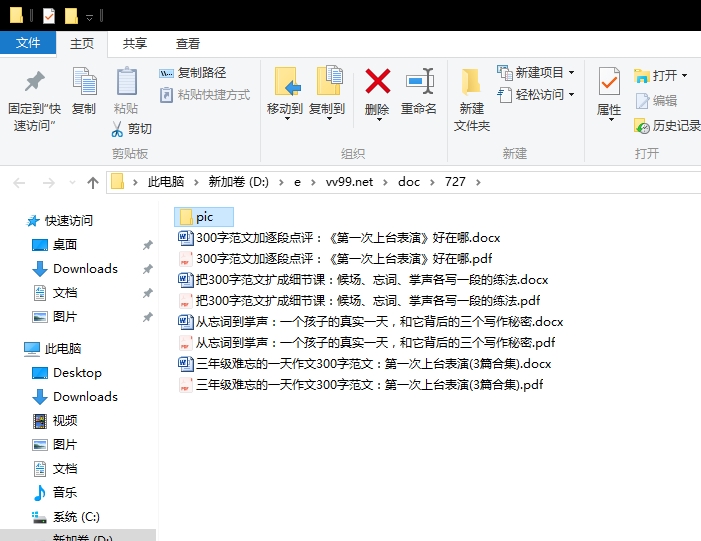Open 文档 under This PC

tap(55, 469)
